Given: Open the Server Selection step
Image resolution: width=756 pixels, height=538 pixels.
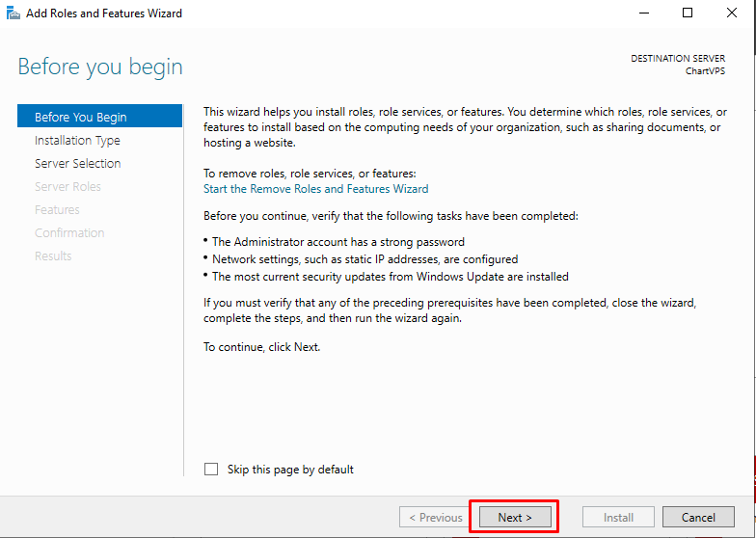Looking at the screenshot, I should coord(77,164).
